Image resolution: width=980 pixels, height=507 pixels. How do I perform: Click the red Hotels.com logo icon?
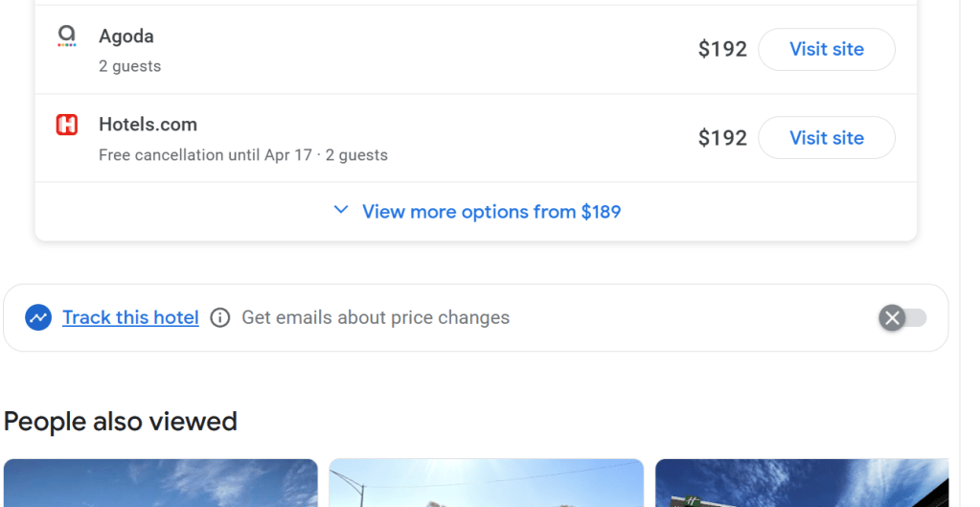click(66, 125)
